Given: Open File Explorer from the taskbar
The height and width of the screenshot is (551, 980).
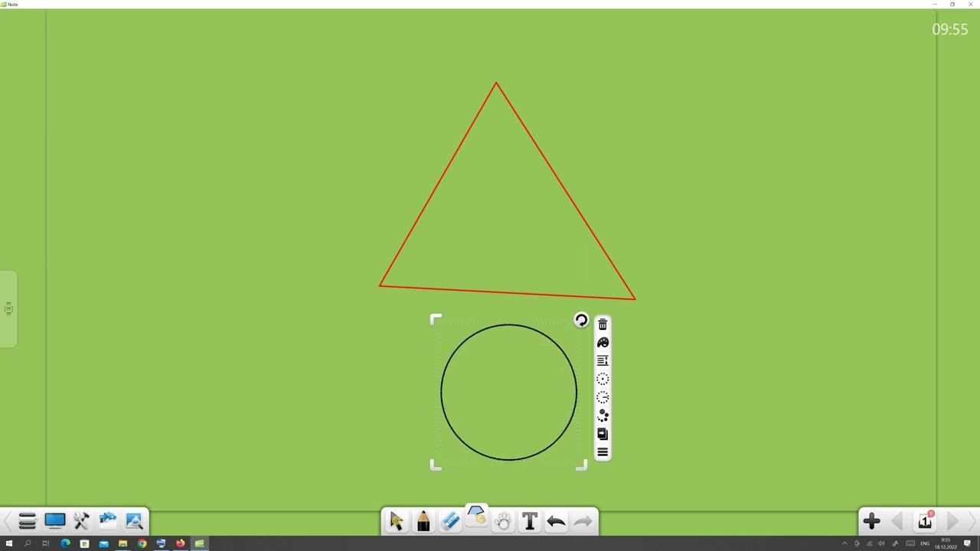Looking at the screenshot, I should point(122,543).
